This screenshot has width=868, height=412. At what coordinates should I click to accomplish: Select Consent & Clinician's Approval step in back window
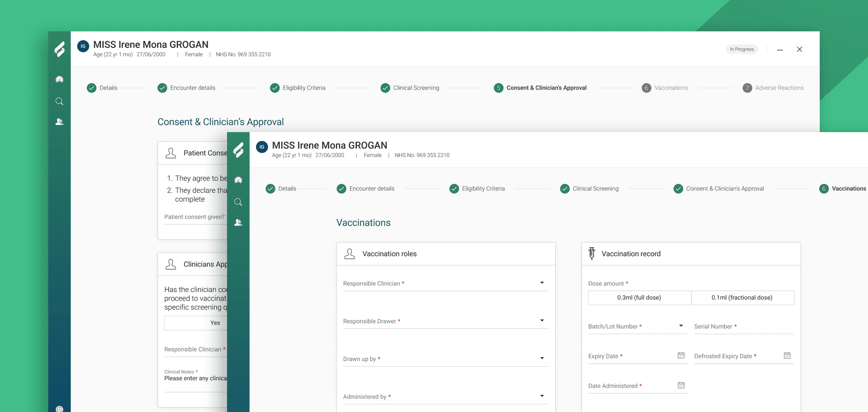pyautogui.click(x=540, y=88)
